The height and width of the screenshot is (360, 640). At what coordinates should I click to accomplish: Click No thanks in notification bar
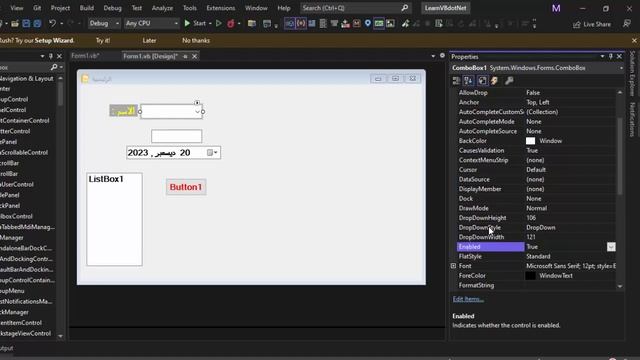196,40
